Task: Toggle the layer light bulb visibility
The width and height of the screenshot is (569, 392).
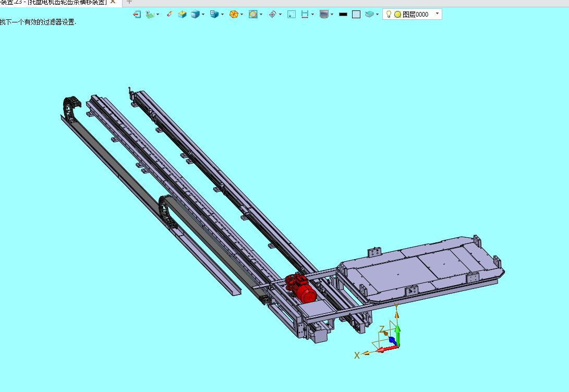Action: [x=389, y=15]
